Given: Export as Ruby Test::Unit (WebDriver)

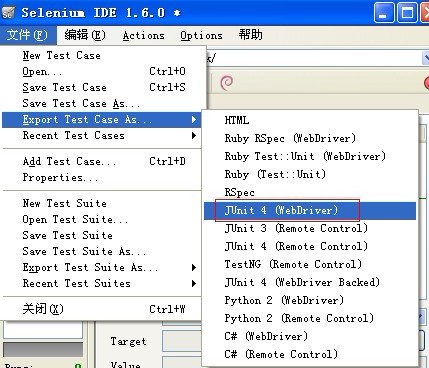Looking at the screenshot, I should point(310,156).
